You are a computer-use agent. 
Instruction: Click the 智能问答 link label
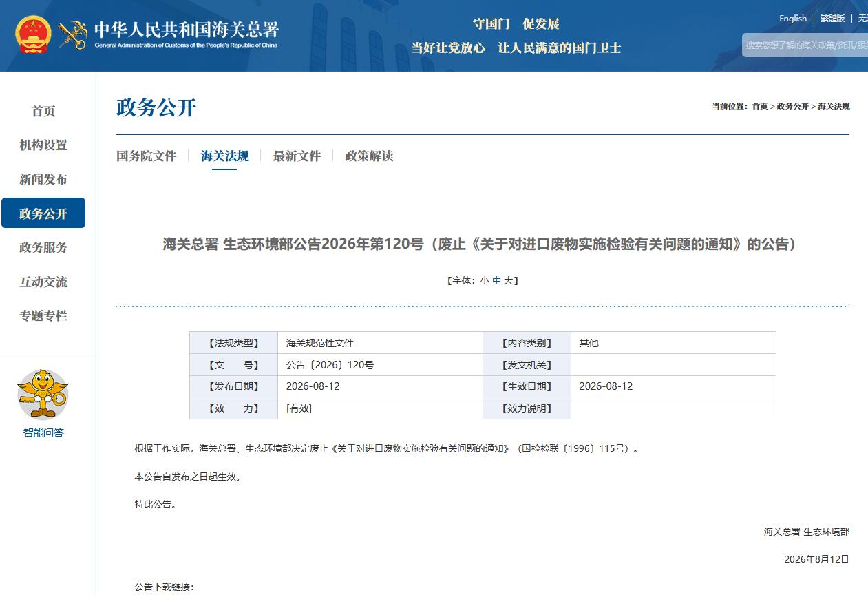tap(43, 433)
